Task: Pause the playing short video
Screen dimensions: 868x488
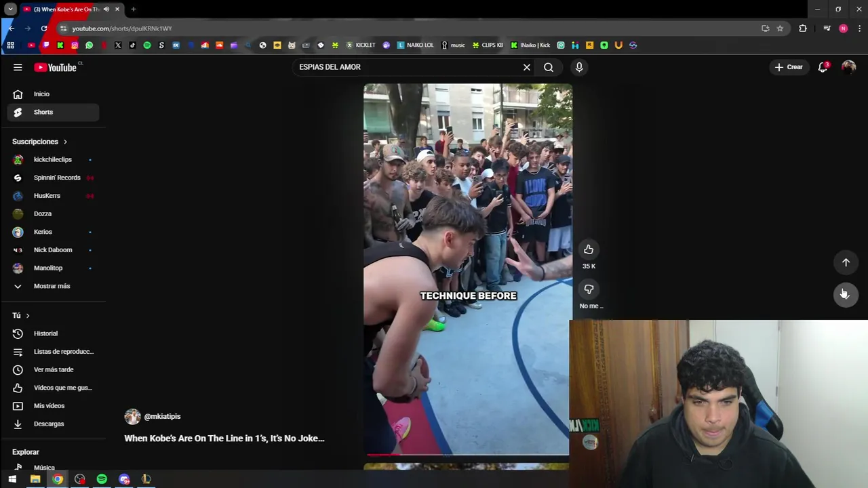Action: pos(467,269)
